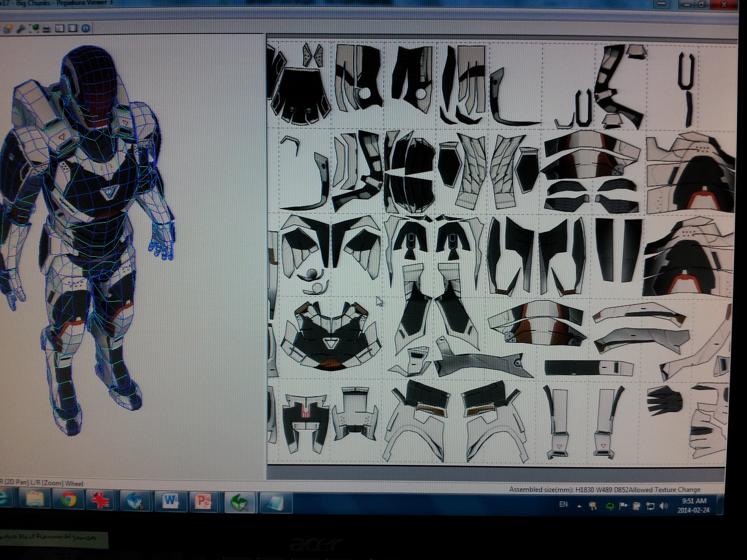
Task: Click the clipboard-shaped tray icon
Action: 636,506
